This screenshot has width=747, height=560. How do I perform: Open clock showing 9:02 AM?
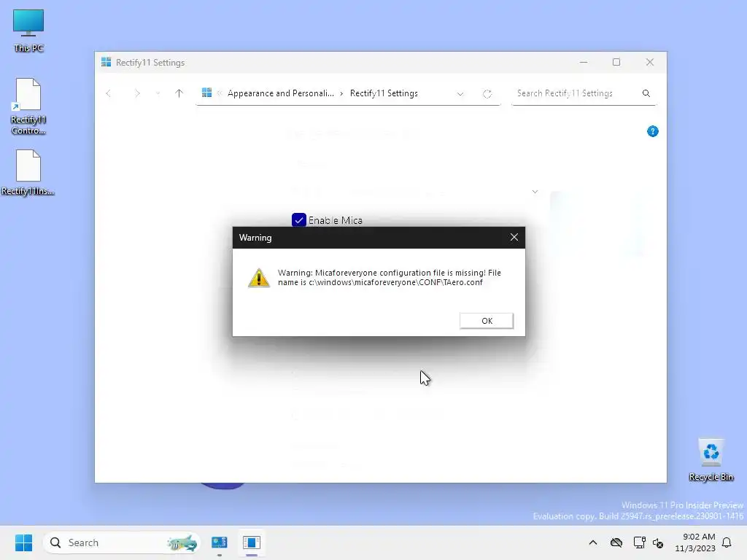pos(695,542)
